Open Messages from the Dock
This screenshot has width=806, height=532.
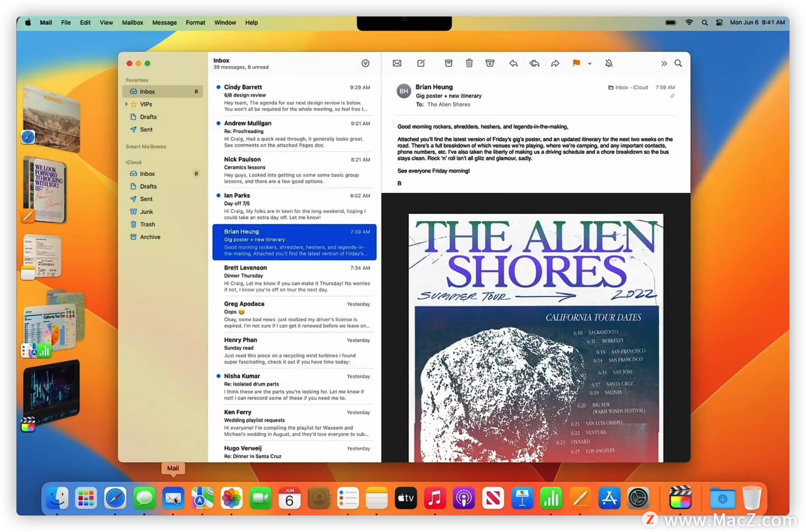pyautogui.click(x=144, y=498)
